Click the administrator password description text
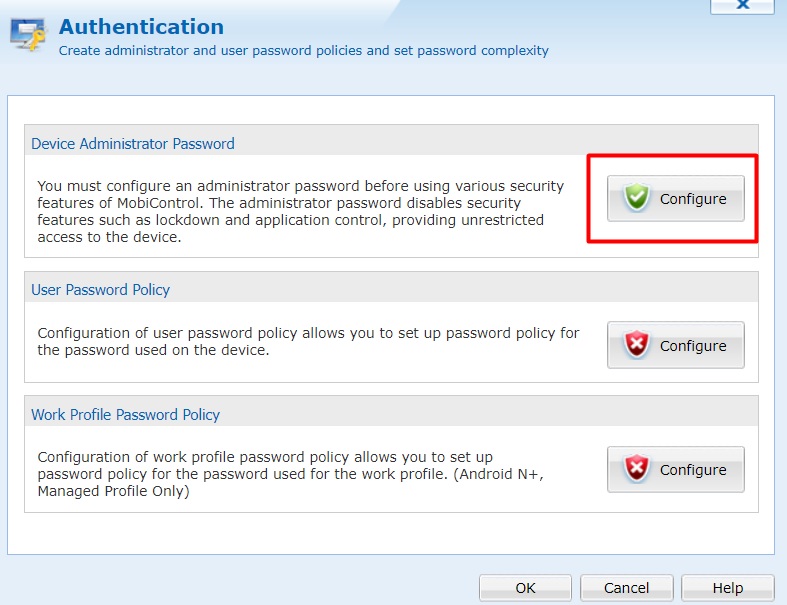Image resolution: width=787 pixels, height=605 pixels. coord(300,212)
